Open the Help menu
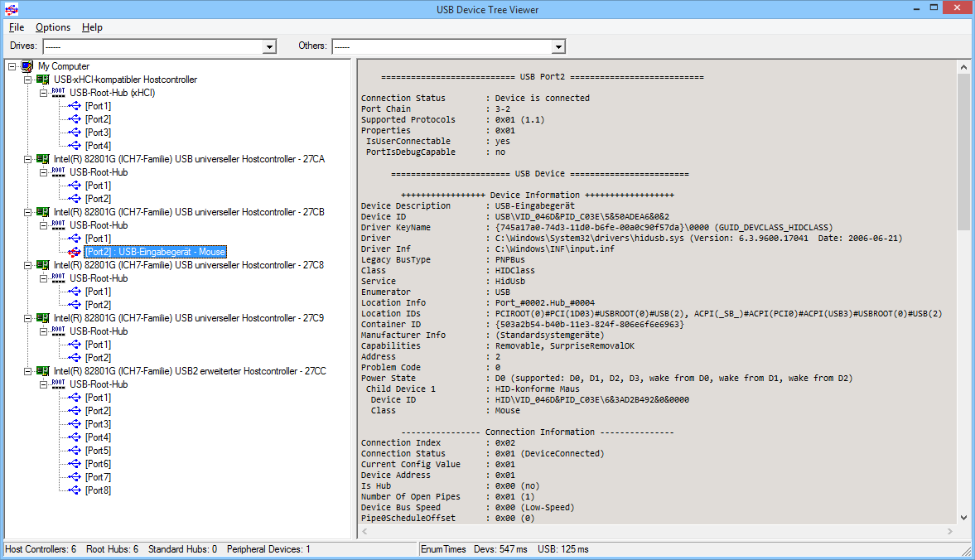Screen dimensions: 975x560 click(x=92, y=27)
